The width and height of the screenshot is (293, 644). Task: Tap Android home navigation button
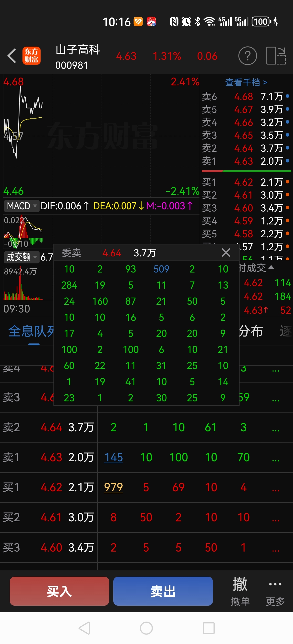tap(146, 628)
